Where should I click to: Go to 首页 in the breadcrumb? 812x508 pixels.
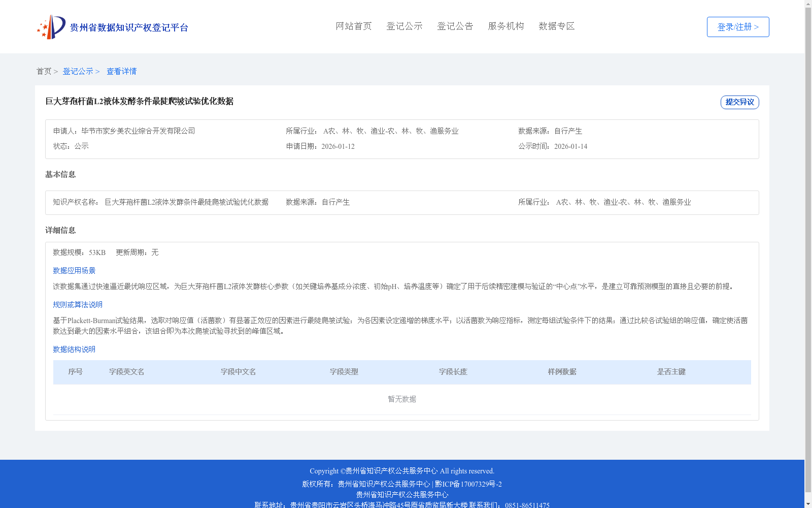[x=44, y=71]
